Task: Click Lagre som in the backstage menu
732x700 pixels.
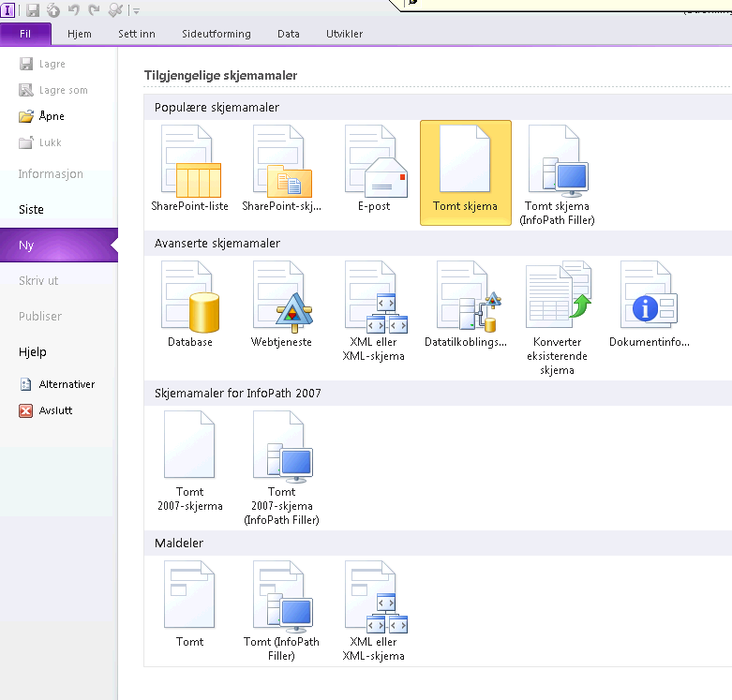Action: point(53,90)
